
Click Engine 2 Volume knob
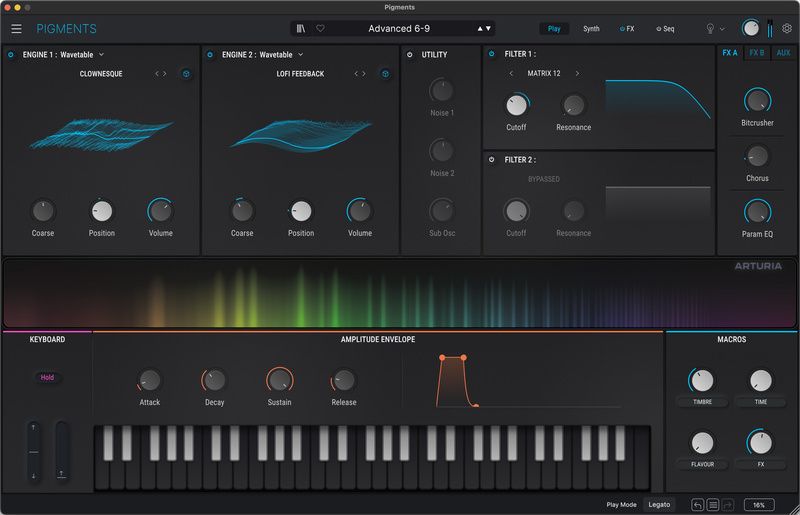tap(360, 211)
